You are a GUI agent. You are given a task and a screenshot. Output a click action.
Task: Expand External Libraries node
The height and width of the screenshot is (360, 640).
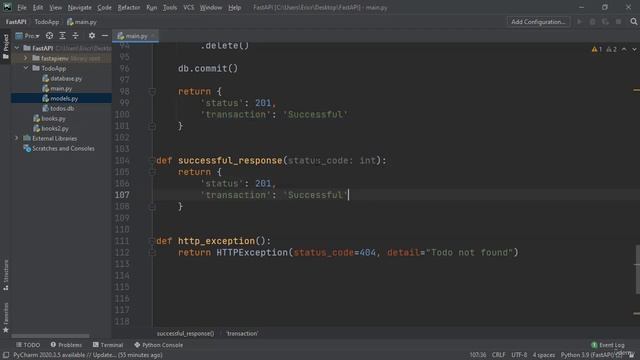tap(17, 138)
